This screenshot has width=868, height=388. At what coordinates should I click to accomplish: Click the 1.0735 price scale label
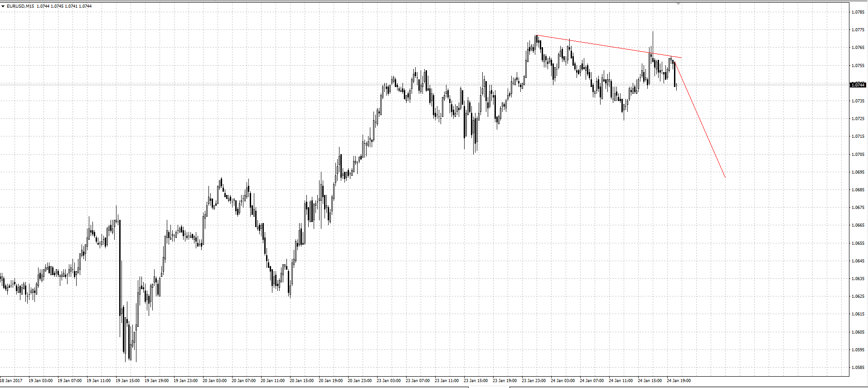[858, 101]
